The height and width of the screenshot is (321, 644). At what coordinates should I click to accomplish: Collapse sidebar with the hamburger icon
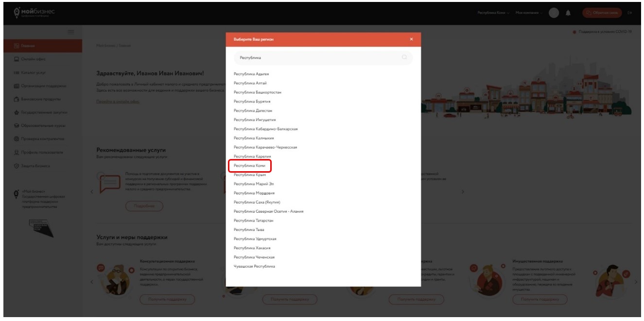[70, 32]
